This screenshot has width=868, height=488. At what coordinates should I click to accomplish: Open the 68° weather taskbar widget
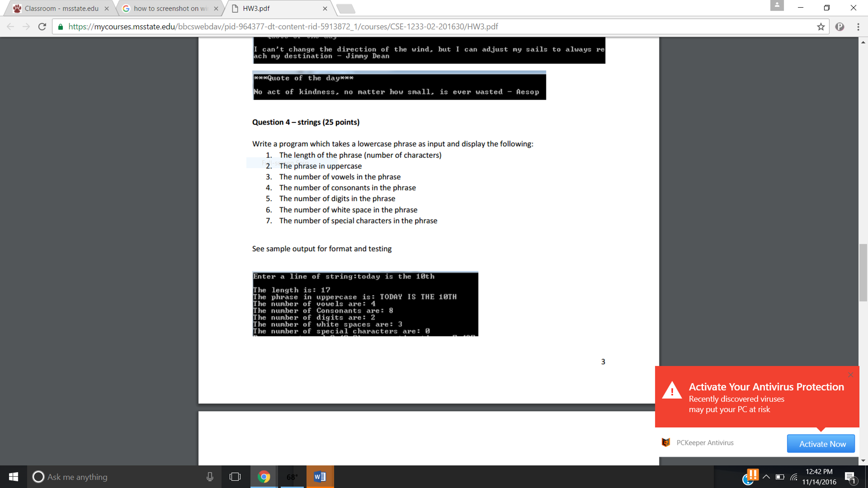pos(291,477)
